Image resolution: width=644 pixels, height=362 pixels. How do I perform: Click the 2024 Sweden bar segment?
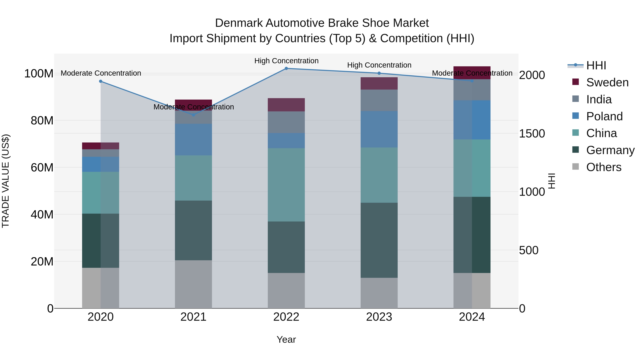472,73
